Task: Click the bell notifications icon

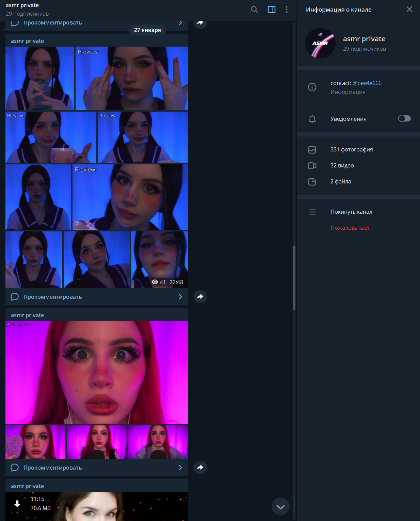Action: [312, 119]
